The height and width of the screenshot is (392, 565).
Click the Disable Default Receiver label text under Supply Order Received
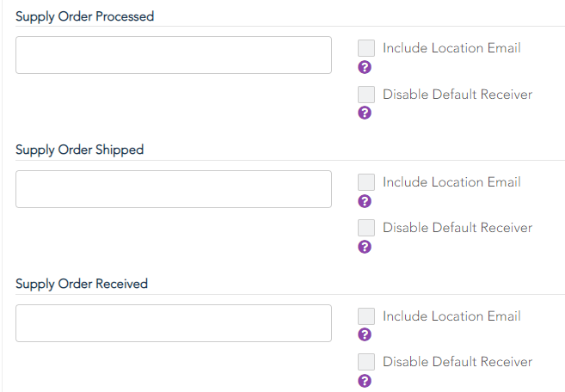pyautogui.click(x=458, y=361)
